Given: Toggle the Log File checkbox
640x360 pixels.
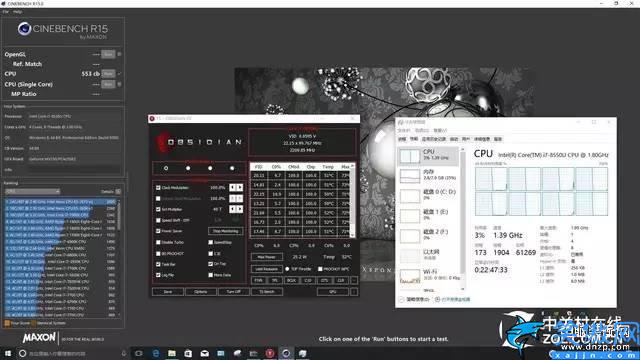Looking at the screenshot, I should point(158,275).
